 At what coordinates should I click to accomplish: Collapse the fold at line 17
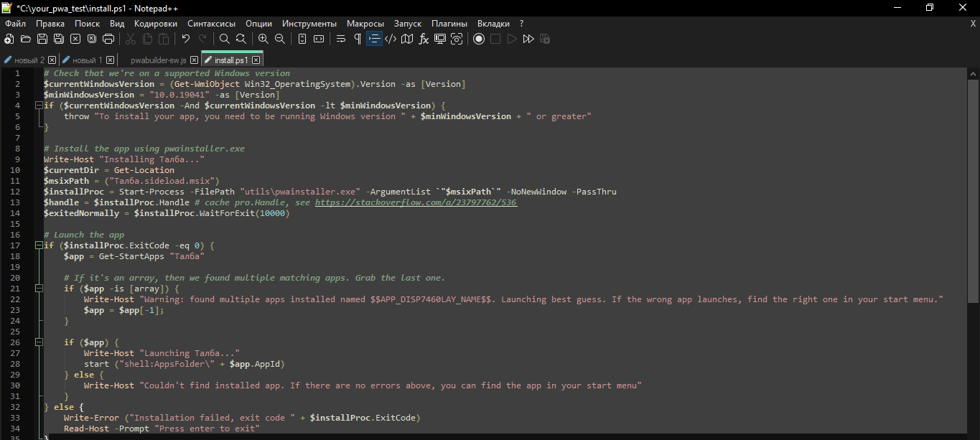[39, 245]
